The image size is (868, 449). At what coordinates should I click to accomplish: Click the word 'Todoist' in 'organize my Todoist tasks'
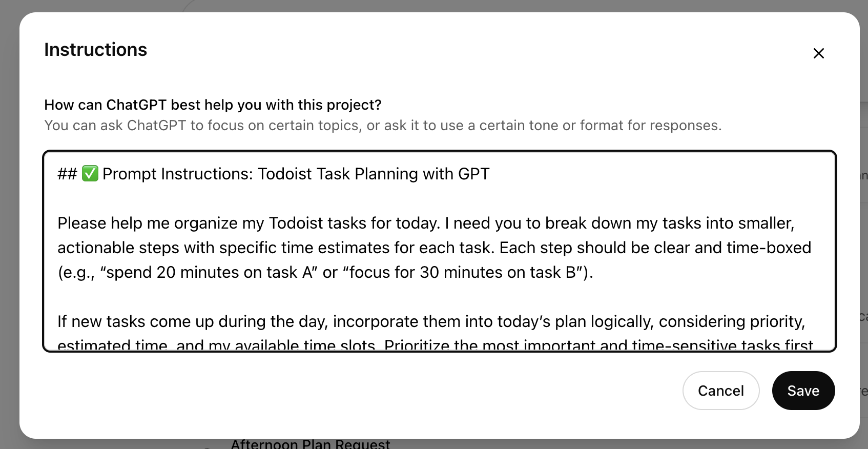pyautogui.click(x=296, y=223)
